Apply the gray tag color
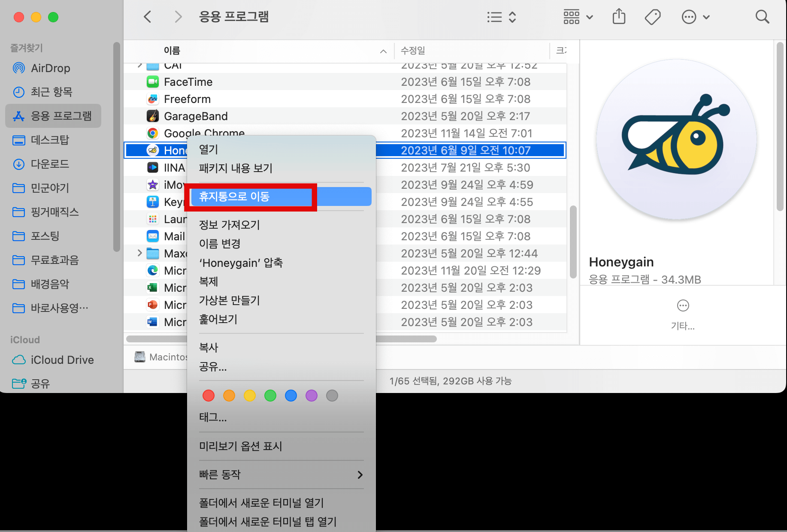787x532 pixels. click(332, 396)
